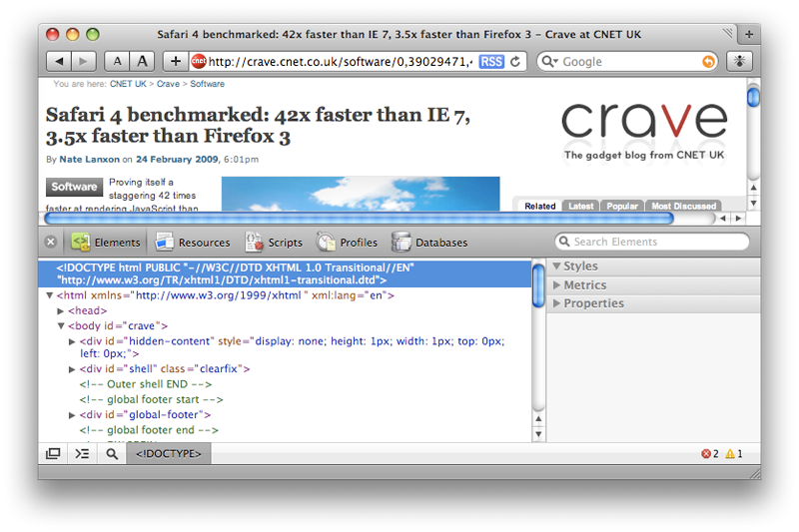Expand the hidden-content div node
799x532 pixels.
coord(72,341)
